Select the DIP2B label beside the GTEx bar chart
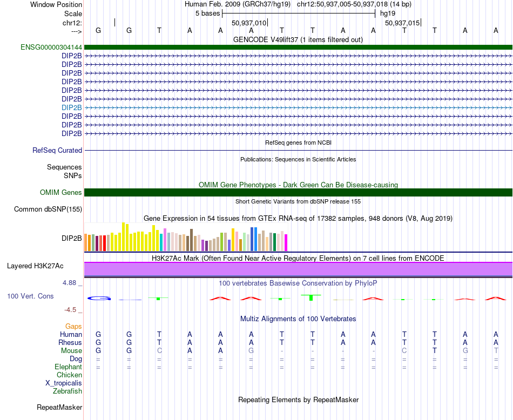513x420 pixels. coord(72,238)
